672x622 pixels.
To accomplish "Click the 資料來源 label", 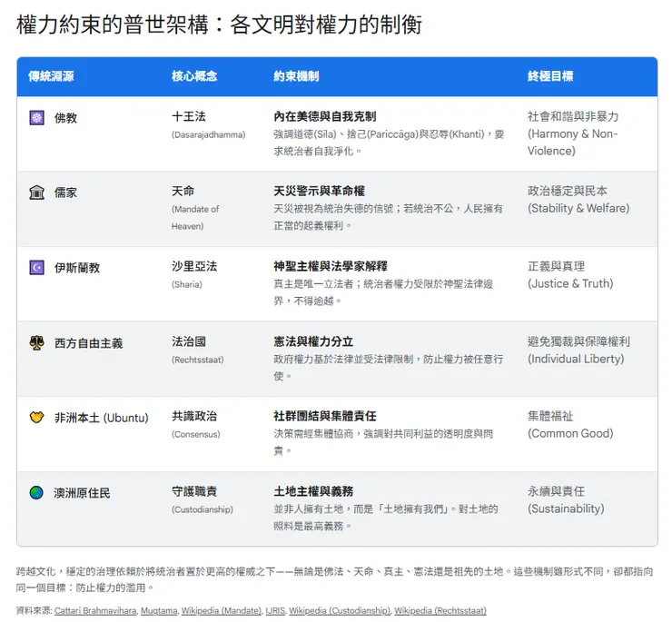I will tap(34, 610).
